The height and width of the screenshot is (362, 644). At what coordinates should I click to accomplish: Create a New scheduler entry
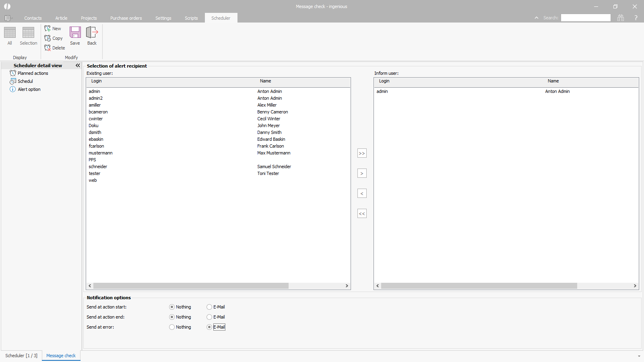[x=53, y=29]
